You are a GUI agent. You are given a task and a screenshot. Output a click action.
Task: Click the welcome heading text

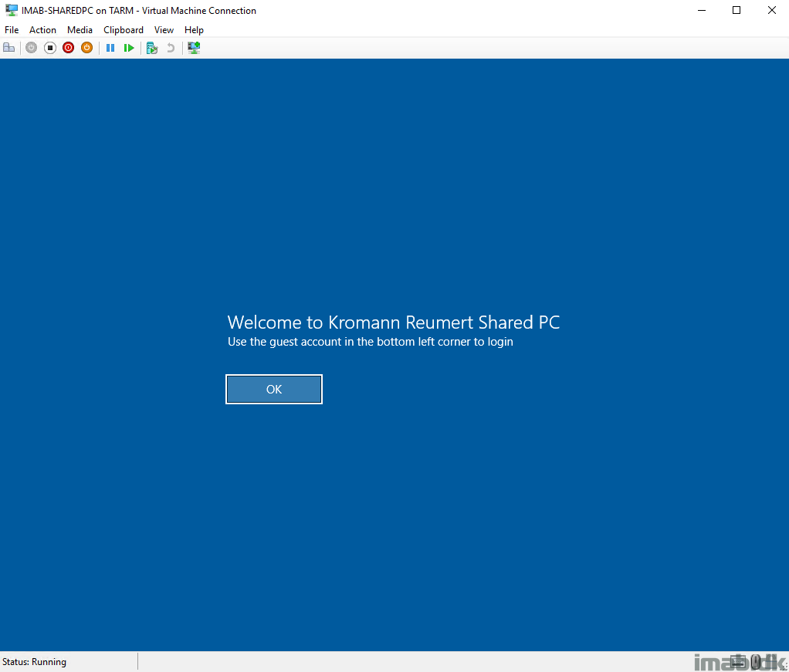pyautogui.click(x=394, y=322)
